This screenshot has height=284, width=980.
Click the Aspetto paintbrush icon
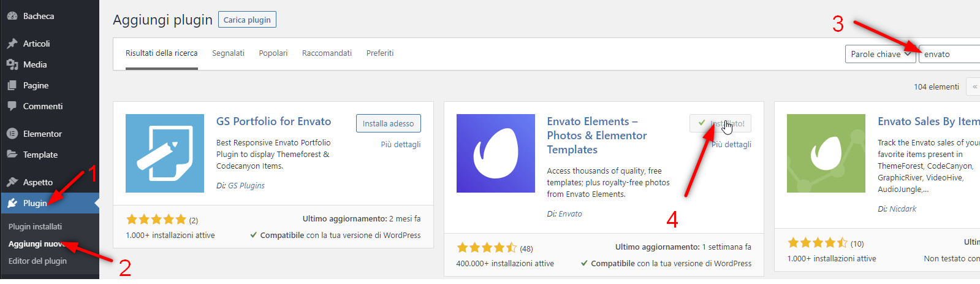pyautogui.click(x=12, y=182)
